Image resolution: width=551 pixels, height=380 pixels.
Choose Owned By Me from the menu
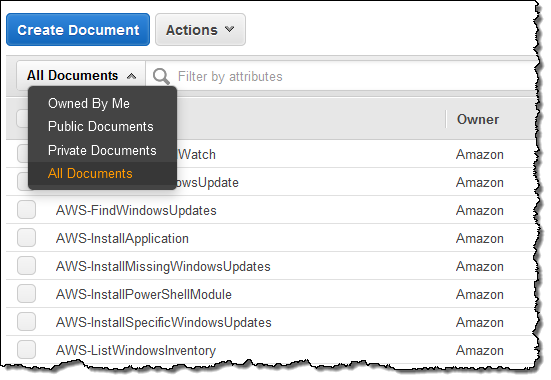click(x=89, y=103)
